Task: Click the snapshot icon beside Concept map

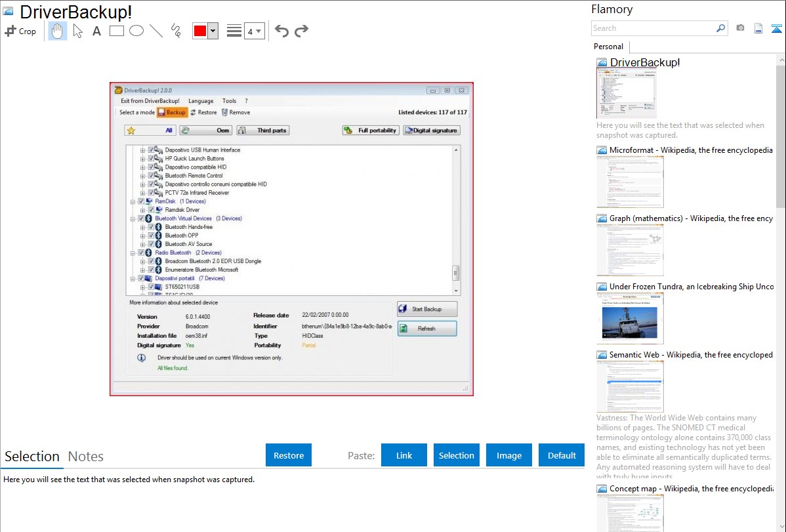Action: pos(602,489)
